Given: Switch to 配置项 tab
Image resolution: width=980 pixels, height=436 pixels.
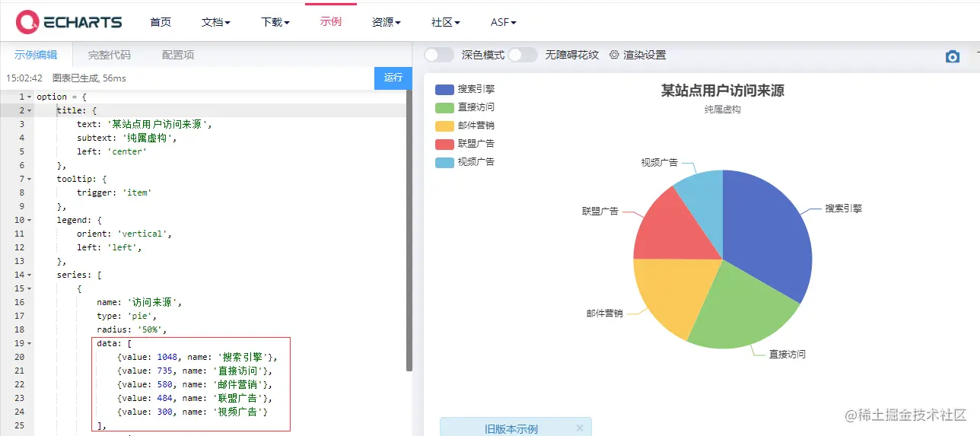Looking at the screenshot, I should point(178,55).
